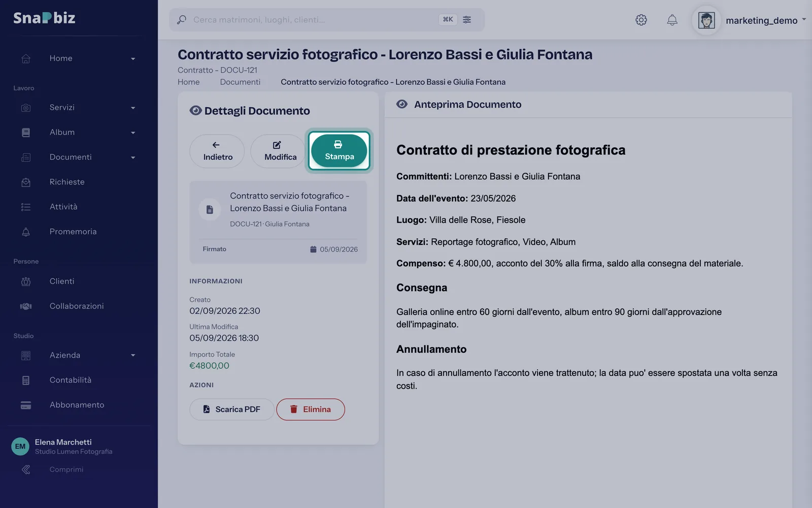Click the Firmato status label
This screenshot has width=812, height=508.
tap(214, 249)
